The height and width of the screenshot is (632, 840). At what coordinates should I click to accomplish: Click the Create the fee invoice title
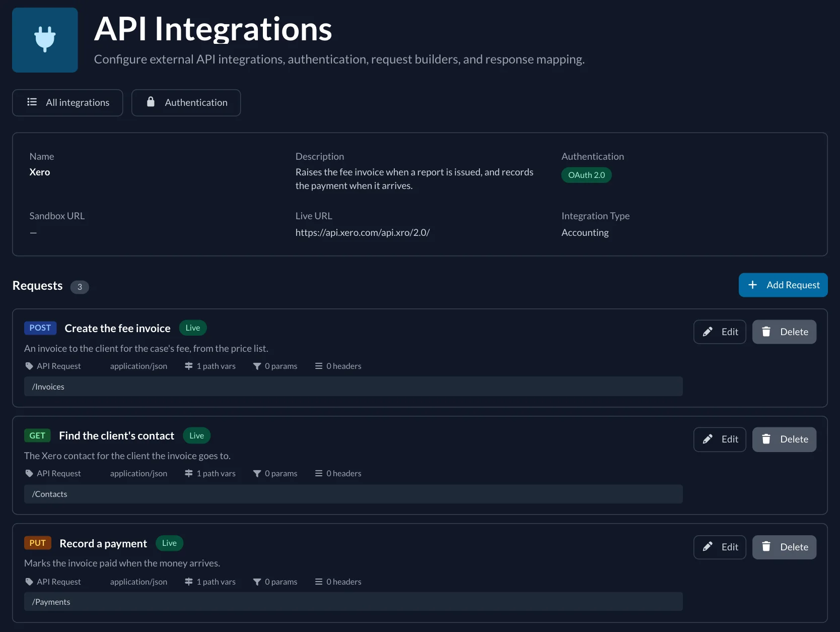click(x=117, y=329)
